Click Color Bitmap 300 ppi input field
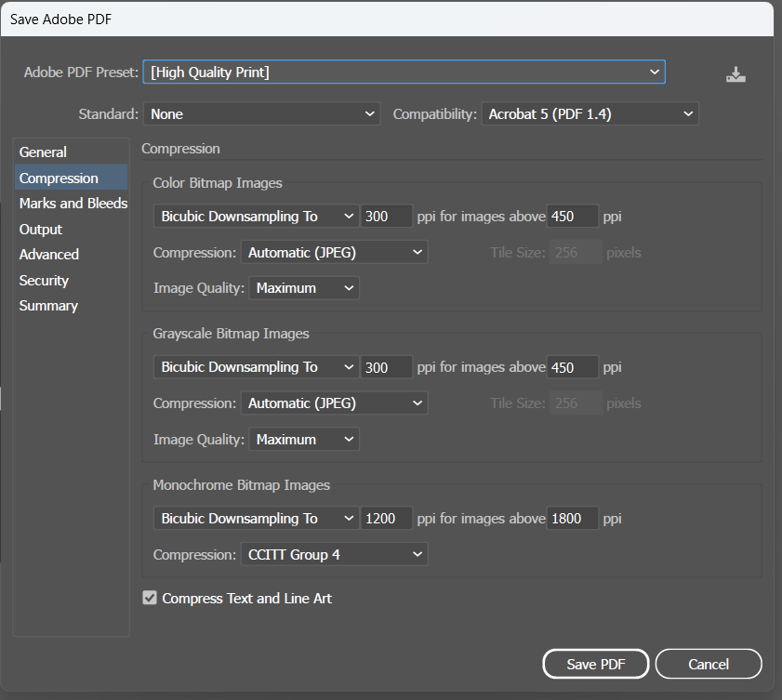This screenshot has height=700, width=782. tap(387, 216)
